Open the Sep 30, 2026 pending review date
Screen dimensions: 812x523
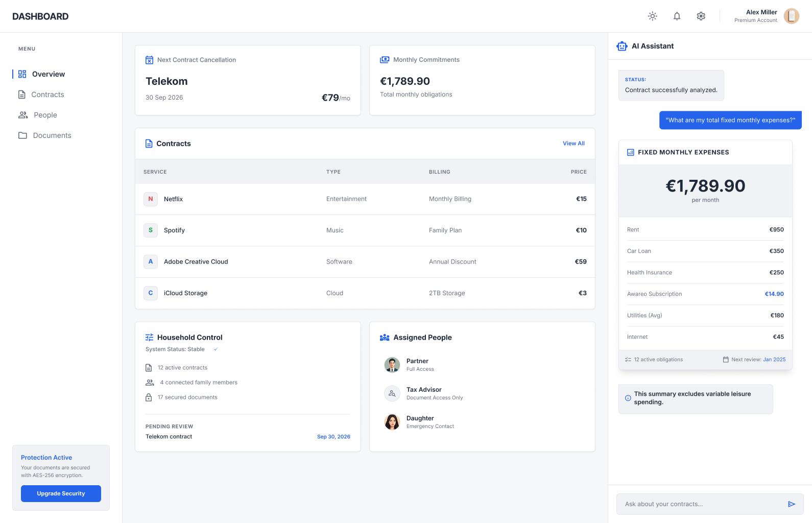coord(333,437)
